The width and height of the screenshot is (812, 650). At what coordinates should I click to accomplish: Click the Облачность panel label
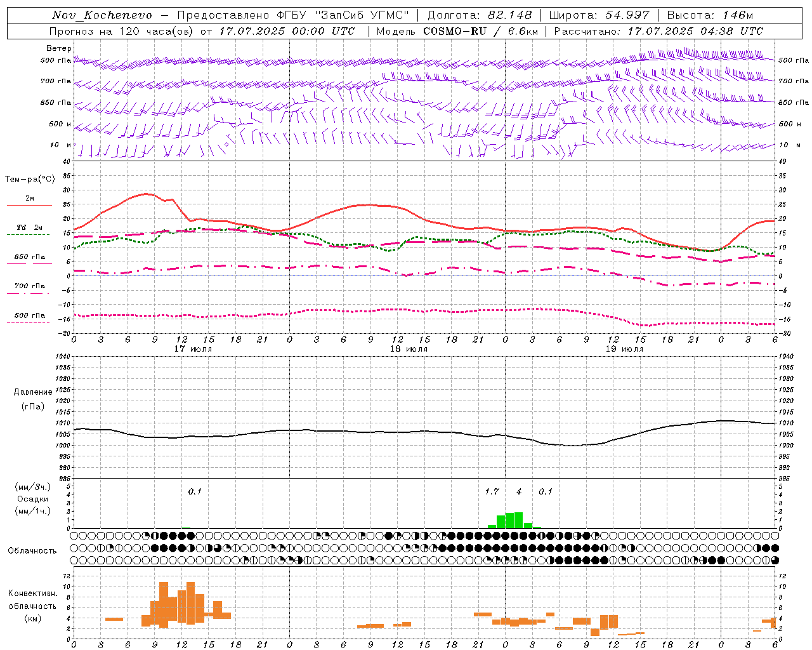coord(32,551)
